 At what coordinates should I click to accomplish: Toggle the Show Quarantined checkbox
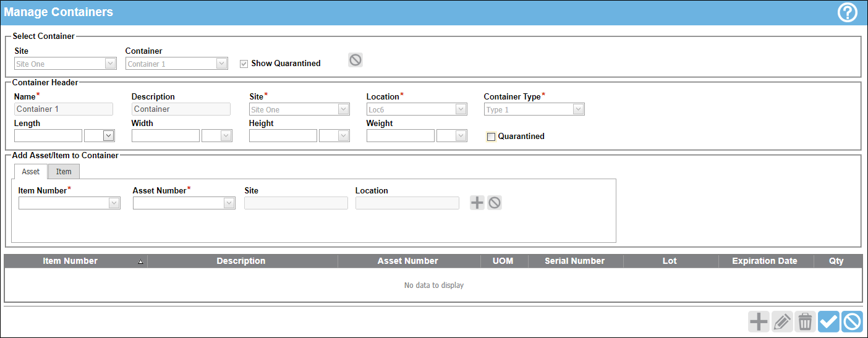[x=244, y=64]
